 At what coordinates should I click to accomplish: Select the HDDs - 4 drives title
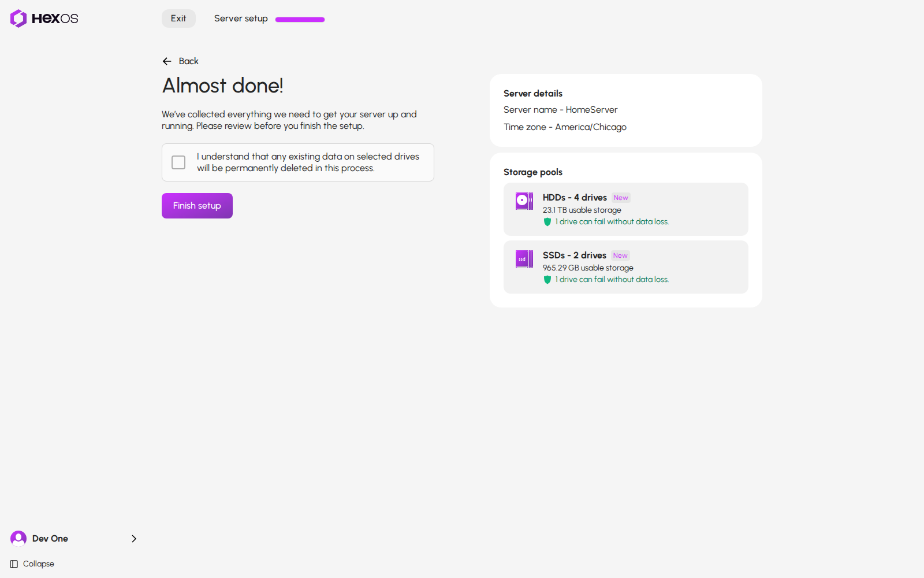point(575,198)
